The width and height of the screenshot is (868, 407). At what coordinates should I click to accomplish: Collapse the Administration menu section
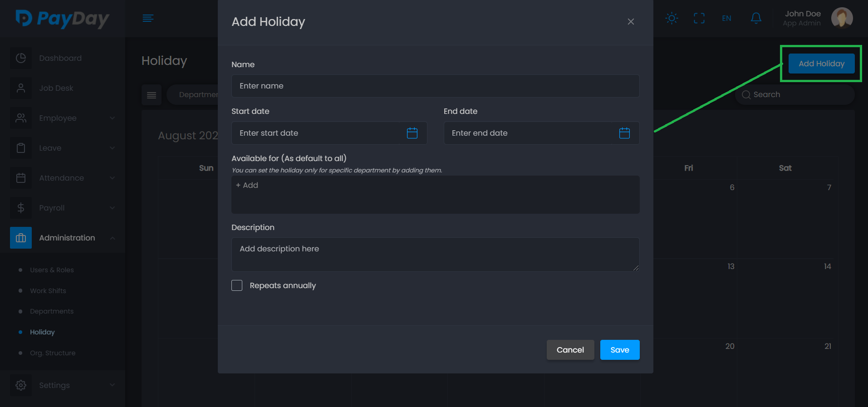click(x=112, y=238)
